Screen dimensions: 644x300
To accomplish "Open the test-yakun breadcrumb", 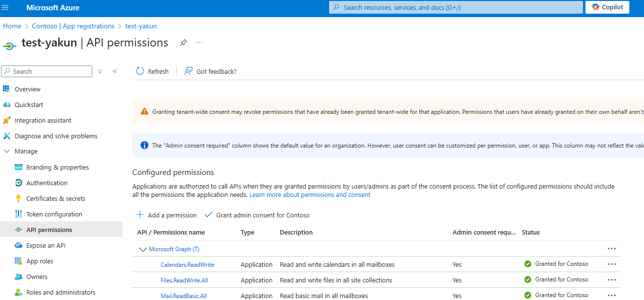I will [141, 26].
